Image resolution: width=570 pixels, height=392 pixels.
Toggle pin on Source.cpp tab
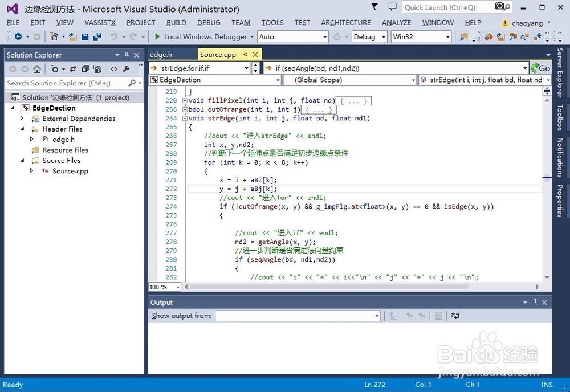click(x=245, y=55)
